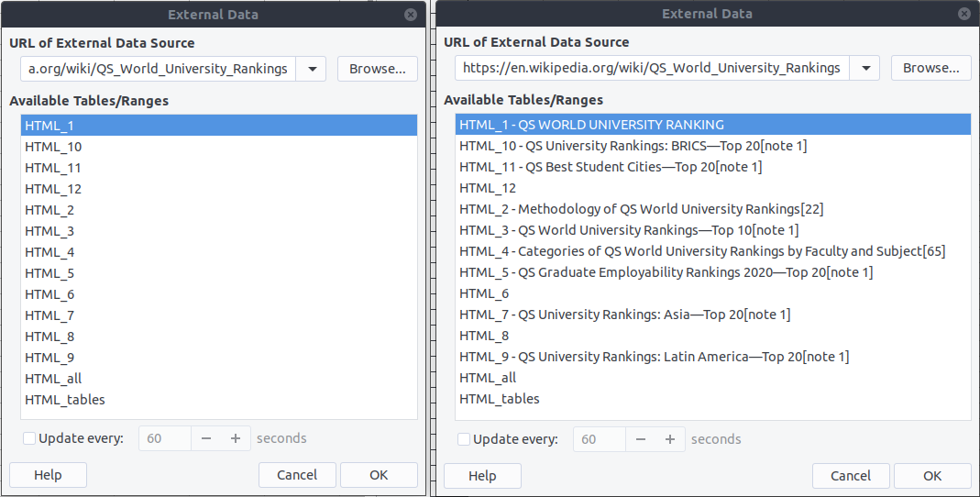Confirm right dialog with OK

(932, 476)
